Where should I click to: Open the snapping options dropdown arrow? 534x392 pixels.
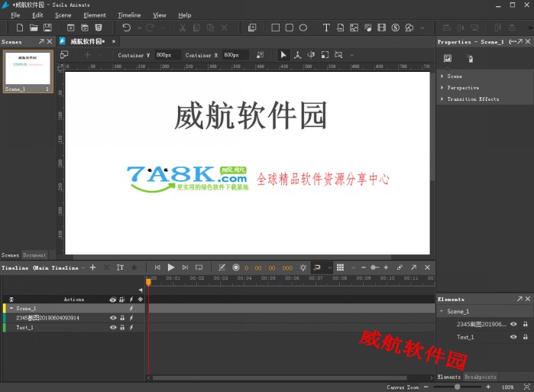click(330, 267)
